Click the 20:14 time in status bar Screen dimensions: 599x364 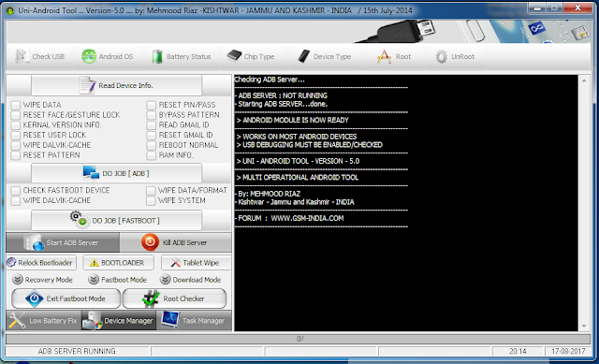518,351
